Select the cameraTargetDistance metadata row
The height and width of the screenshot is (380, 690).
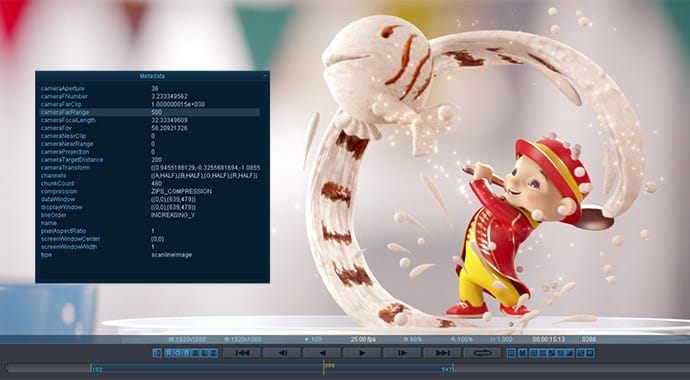[150, 160]
